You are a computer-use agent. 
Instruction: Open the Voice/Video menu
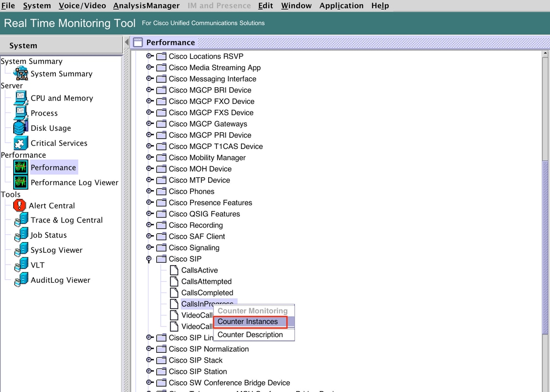coord(82,5)
